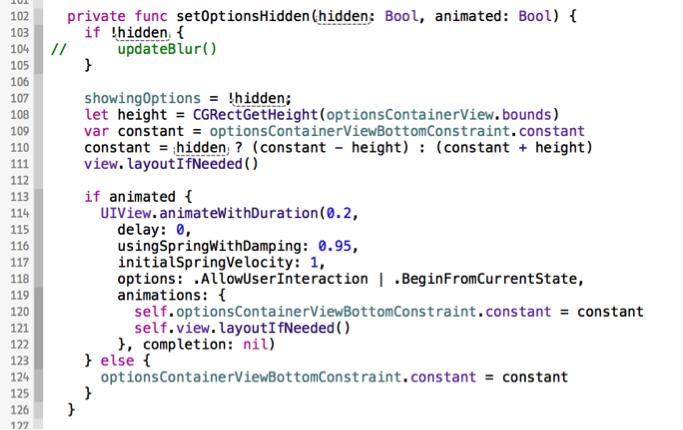
Task: Click the 'if animated' statement
Action: click(x=128, y=197)
